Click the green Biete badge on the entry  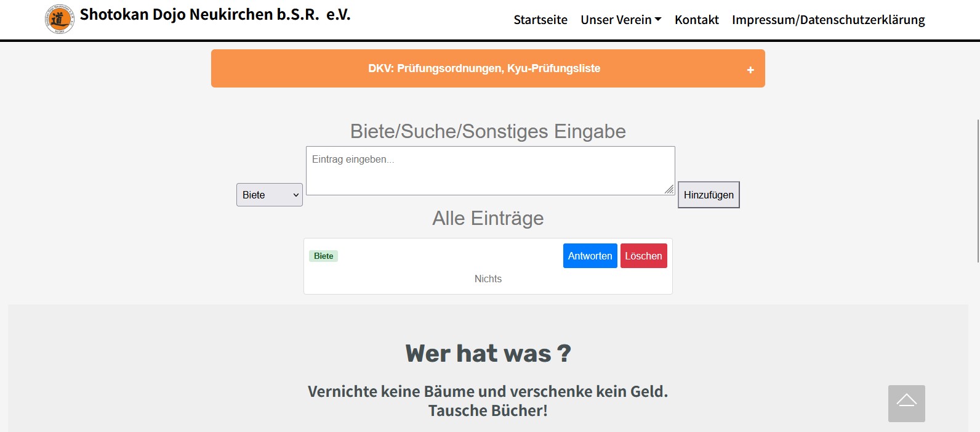pyautogui.click(x=323, y=256)
